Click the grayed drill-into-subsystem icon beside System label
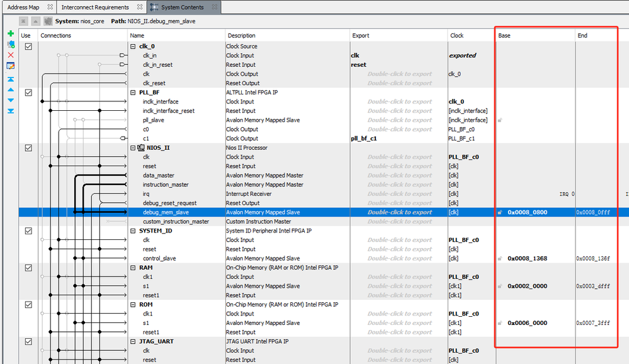This screenshot has height=364, width=629. 48,21
